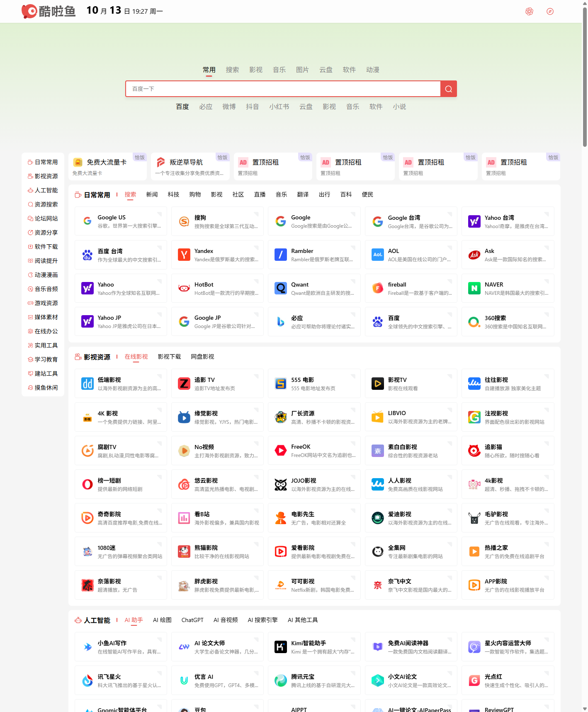Switch to 网盘影视 tab
Screen dimensions: 588x712
coord(202,357)
